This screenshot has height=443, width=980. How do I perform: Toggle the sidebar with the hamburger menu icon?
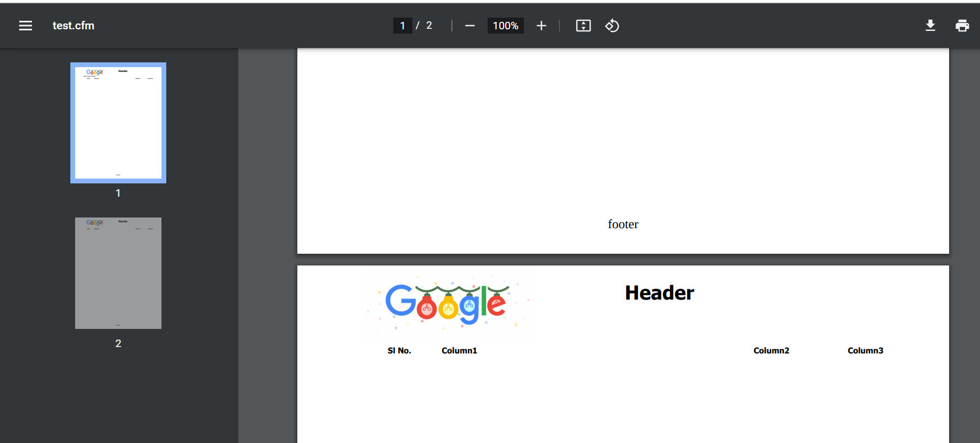[x=26, y=26]
